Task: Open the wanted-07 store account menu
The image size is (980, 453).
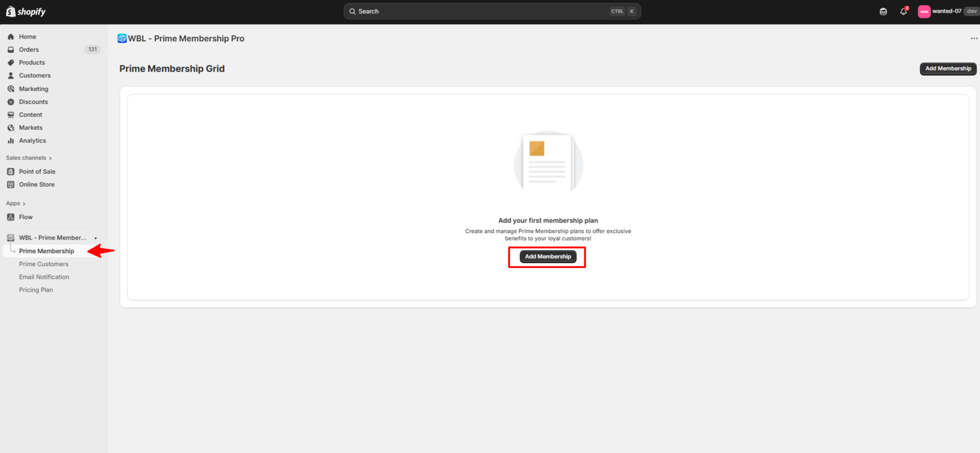Action: coord(949,12)
